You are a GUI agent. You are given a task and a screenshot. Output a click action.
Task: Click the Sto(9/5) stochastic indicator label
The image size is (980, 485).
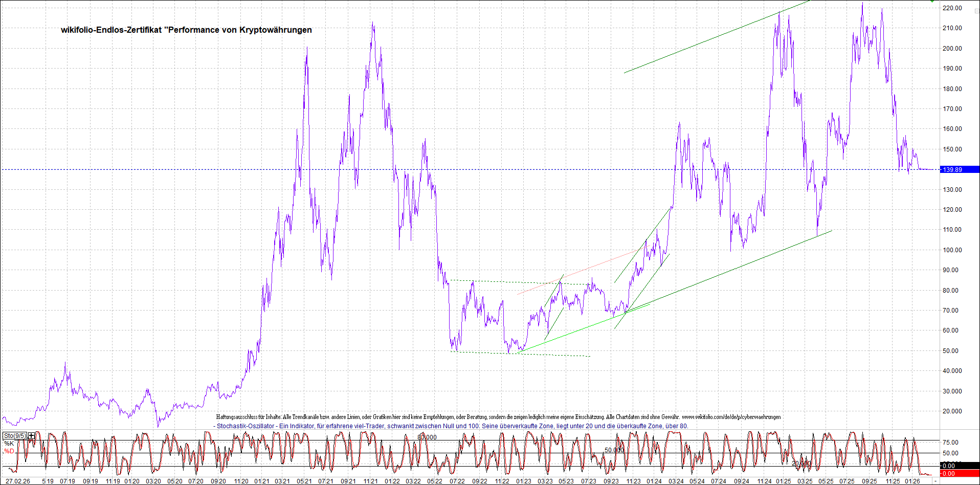15,436
